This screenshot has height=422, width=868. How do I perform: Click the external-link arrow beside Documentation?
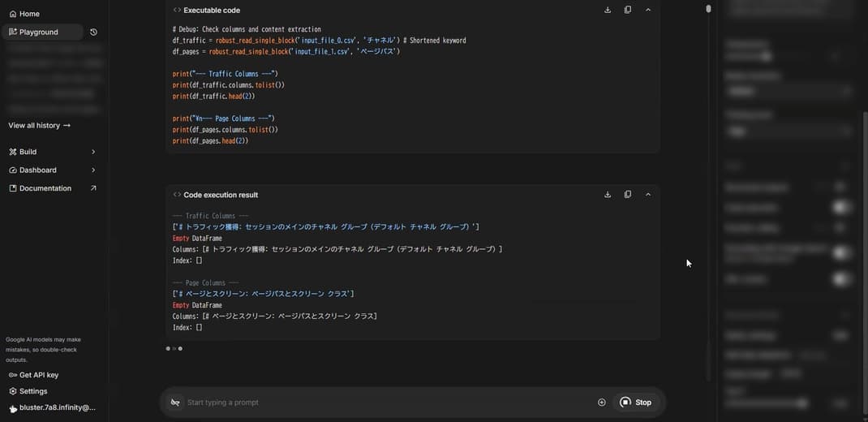pos(93,188)
